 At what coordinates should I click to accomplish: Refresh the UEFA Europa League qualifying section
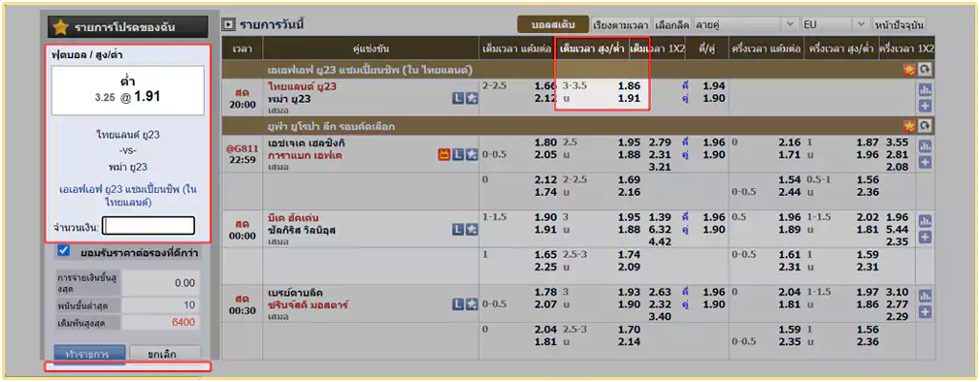point(925,126)
